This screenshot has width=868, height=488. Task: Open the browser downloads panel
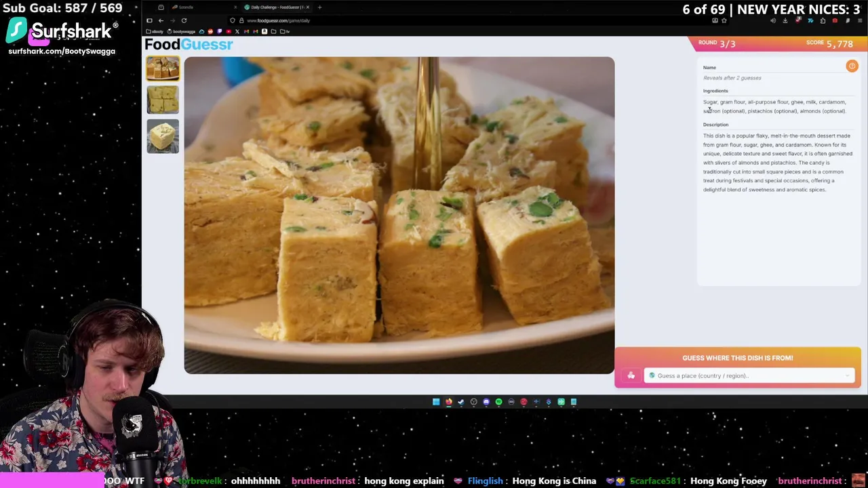[x=785, y=20]
